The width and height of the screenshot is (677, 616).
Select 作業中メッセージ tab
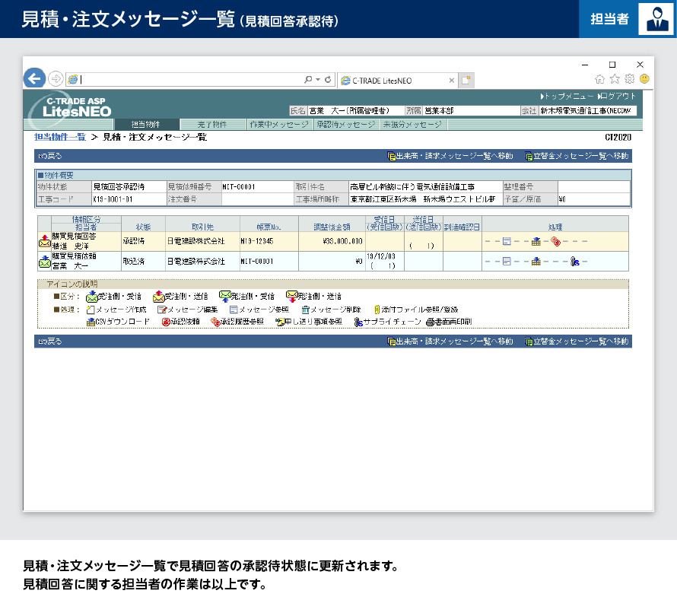(x=279, y=125)
